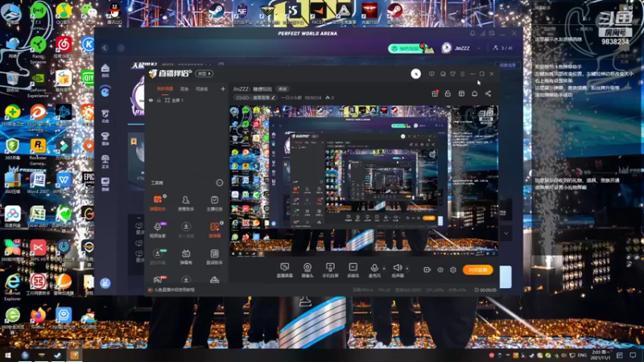644x362 pixels.
Task: Toggle the room lock icon in the header
Action: point(448,93)
